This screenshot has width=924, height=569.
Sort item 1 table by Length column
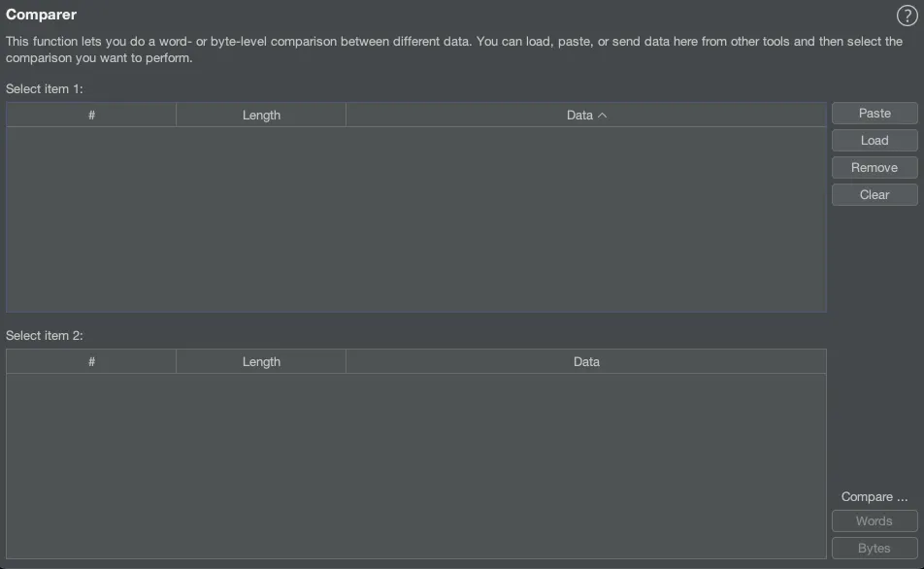[x=261, y=116]
